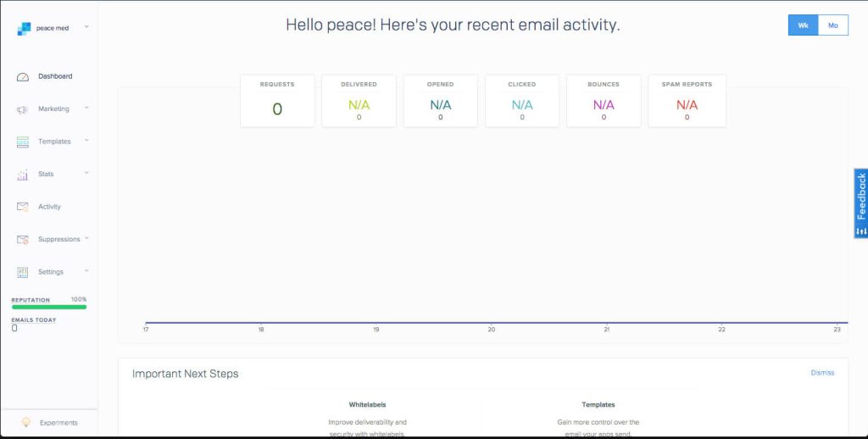Expand the Stats submenu chevron
The width and height of the screenshot is (868, 439).
(86, 173)
